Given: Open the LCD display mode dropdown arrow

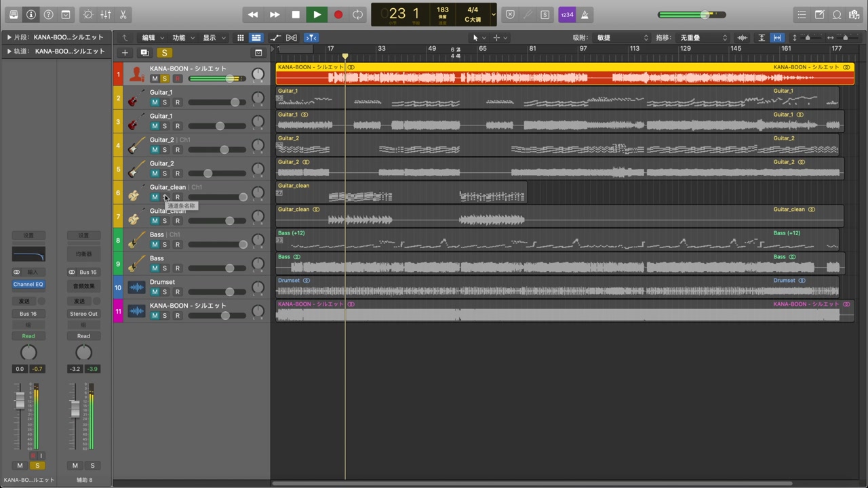Looking at the screenshot, I should (x=493, y=14).
